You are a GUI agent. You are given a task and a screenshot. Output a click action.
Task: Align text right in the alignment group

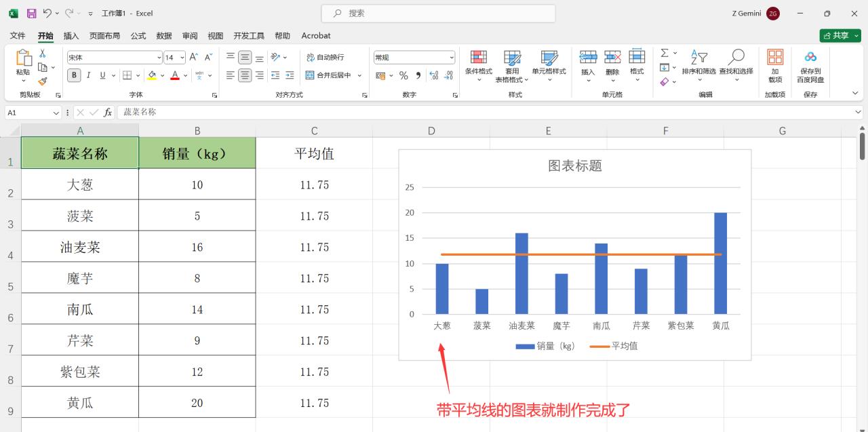pyautogui.click(x=259, y=75)
